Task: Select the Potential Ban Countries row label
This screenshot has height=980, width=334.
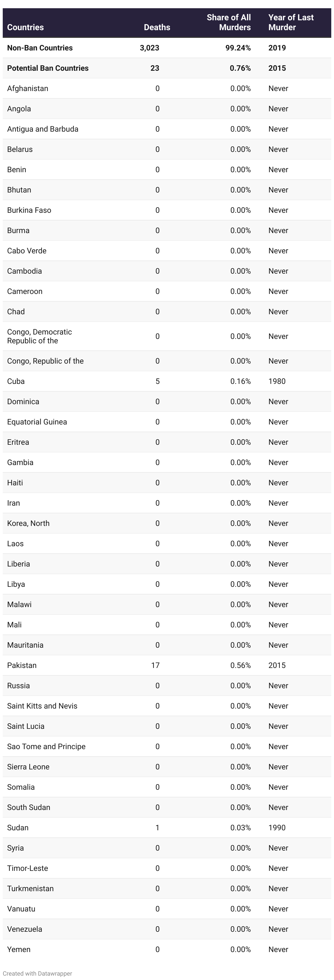Action: [48, 68]
